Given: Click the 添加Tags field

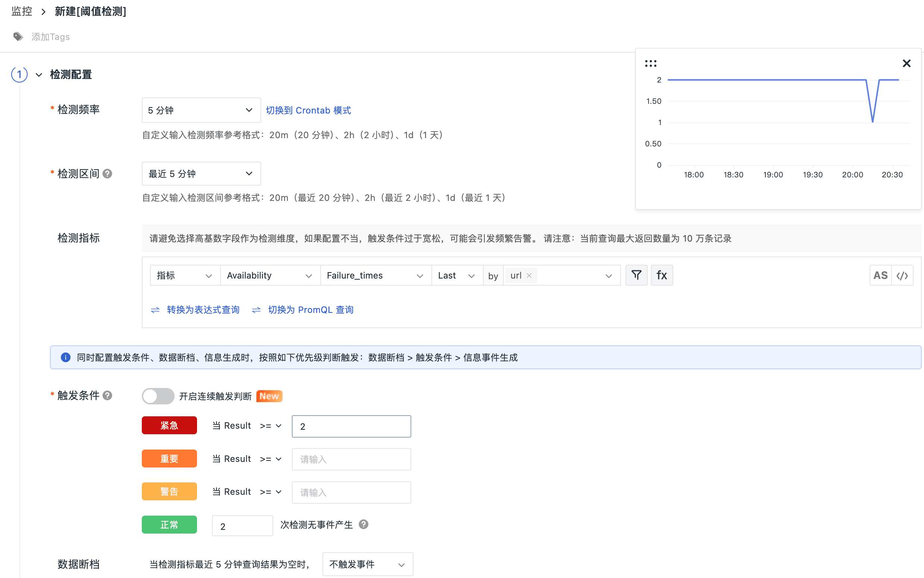Looking at the screenshot, I should pyautogui.click(x=50, y=37).
